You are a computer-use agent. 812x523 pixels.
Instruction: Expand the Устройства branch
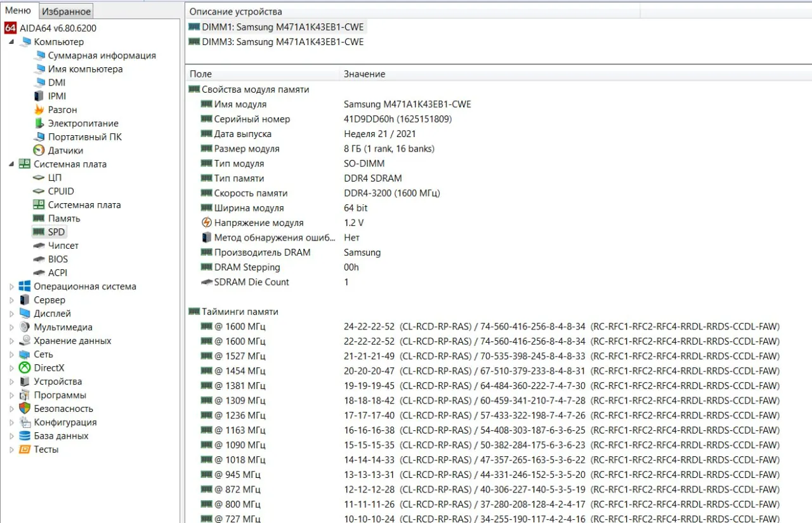11,381
